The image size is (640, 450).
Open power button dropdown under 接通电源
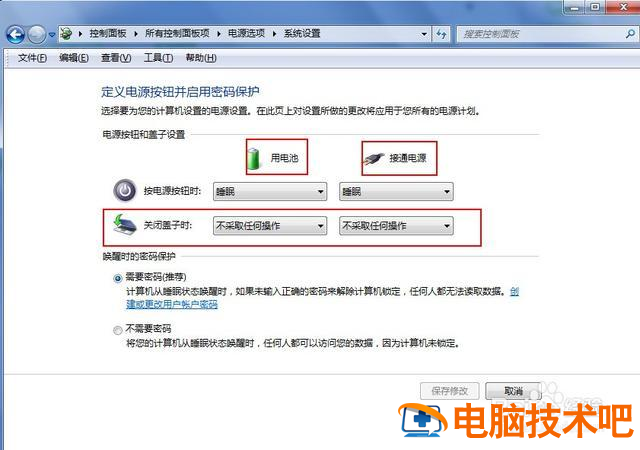(x=396, y=192)
